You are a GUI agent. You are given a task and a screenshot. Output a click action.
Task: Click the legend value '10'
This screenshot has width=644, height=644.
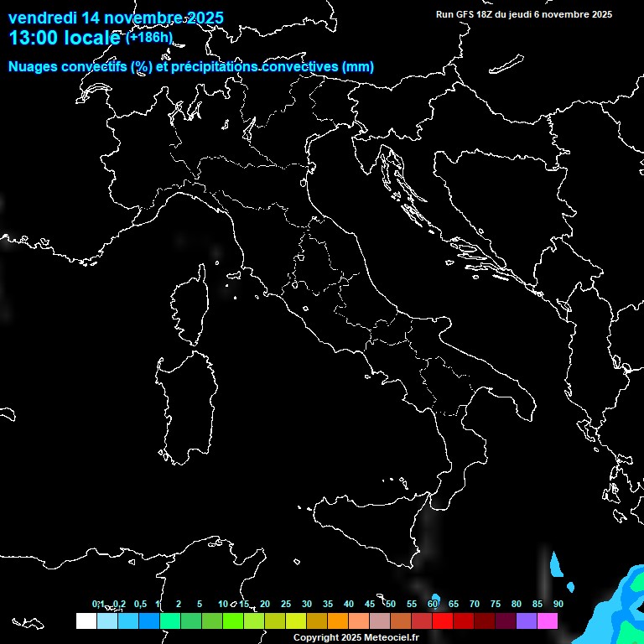(x=223, y=604)
